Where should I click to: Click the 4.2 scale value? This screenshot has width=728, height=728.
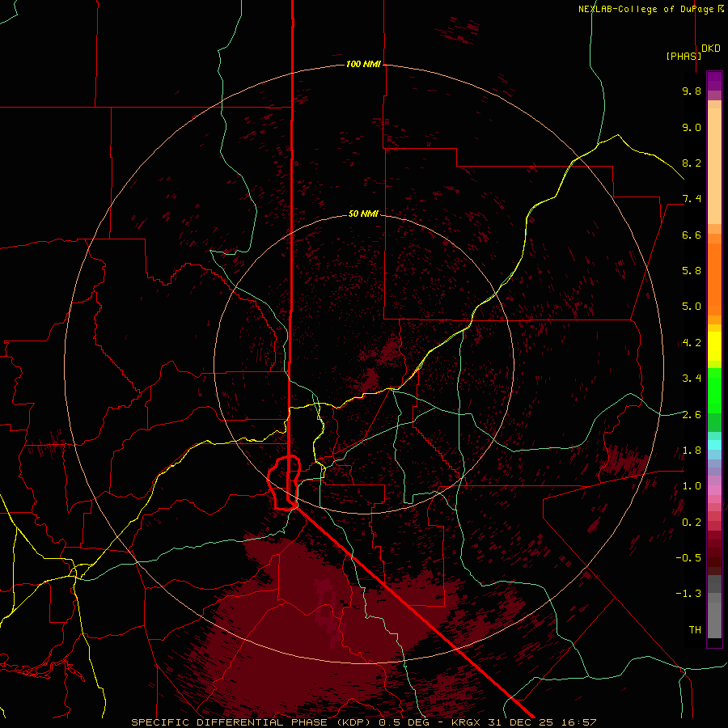(692, 343)
